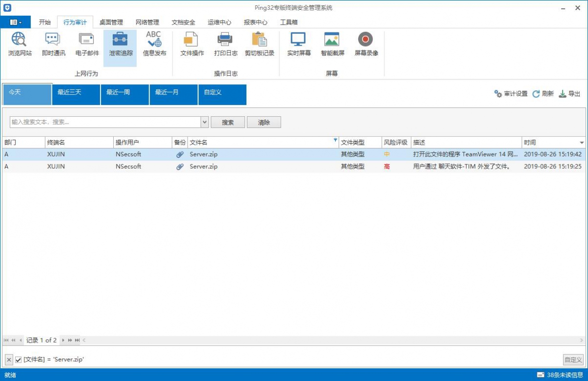This screenshot has height=381, width=588.
Task: Expand the search text dropdown arrow
Action: point(205,122)
